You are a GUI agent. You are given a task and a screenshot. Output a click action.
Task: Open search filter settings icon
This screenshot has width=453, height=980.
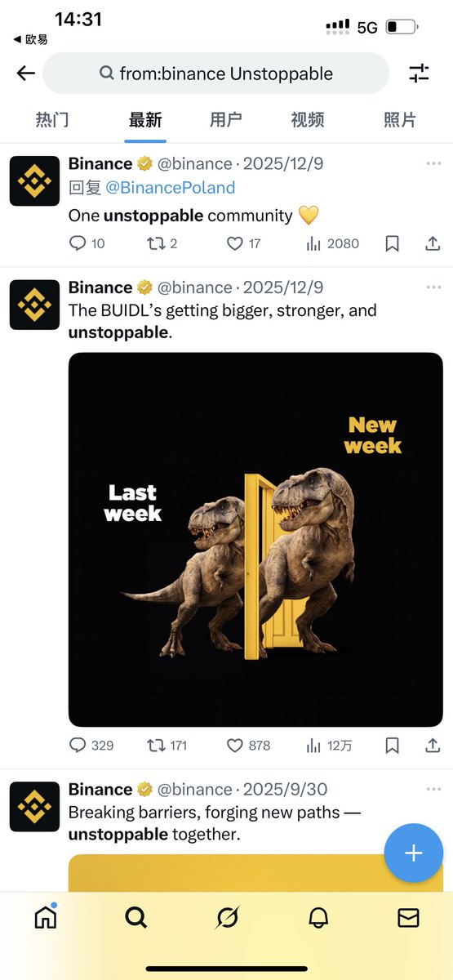point(419,73)
